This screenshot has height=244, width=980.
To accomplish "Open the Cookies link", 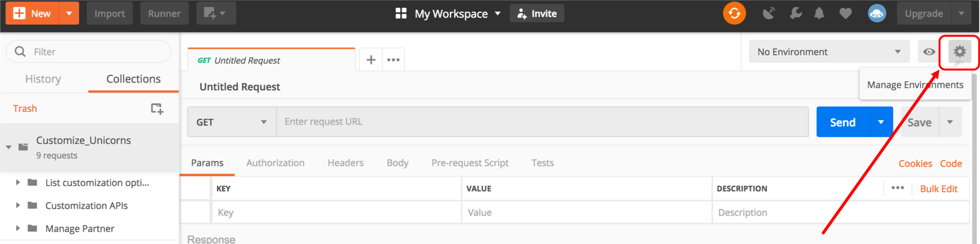I will click(915, 163).
